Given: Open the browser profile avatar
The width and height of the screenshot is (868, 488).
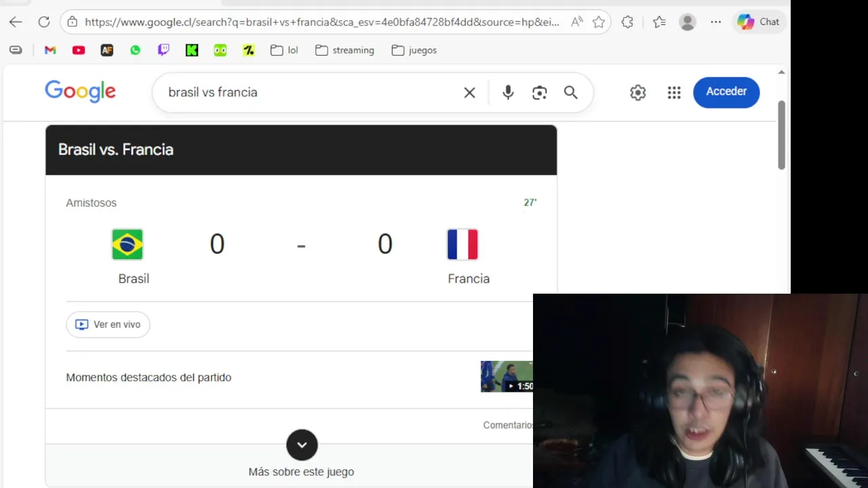Looking at the screenshot, I should pos(688,22).
